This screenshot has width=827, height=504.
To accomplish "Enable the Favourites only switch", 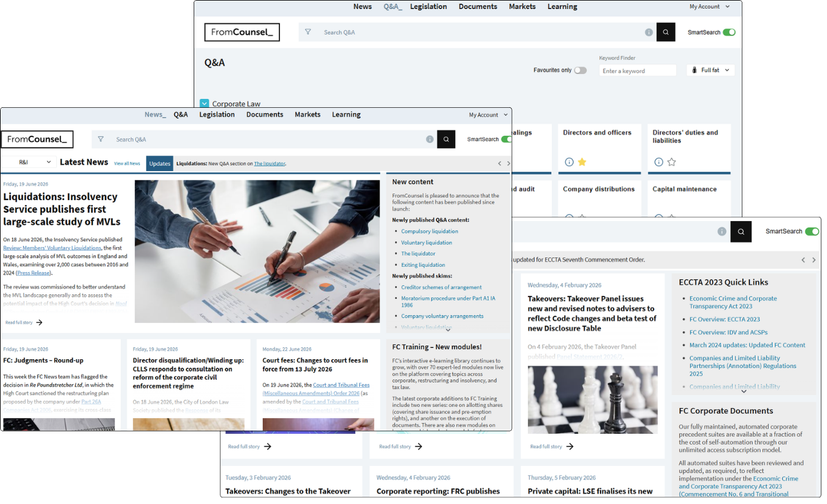I will (580, 70).
